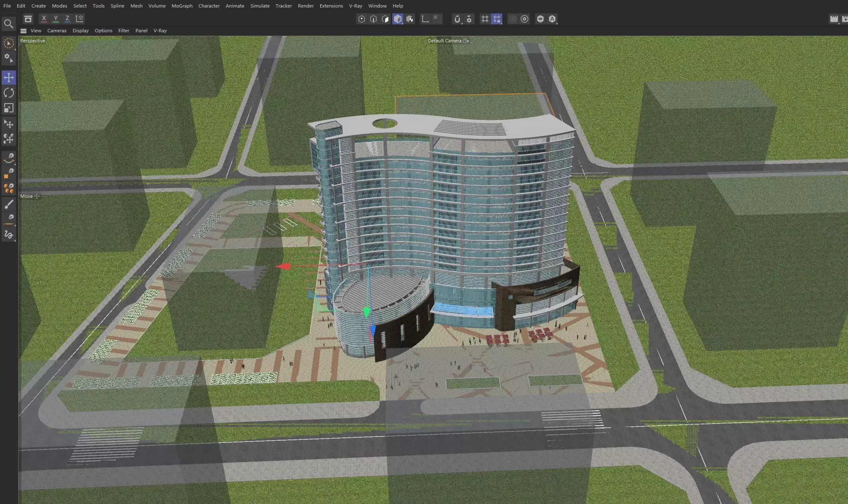Open the viewport Options dropdown
848x504 pixels.
[x=103, y=31]
